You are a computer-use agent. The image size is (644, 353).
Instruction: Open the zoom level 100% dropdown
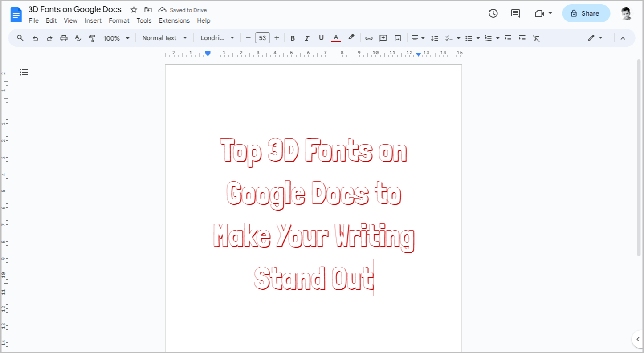(x=116, y=38)
